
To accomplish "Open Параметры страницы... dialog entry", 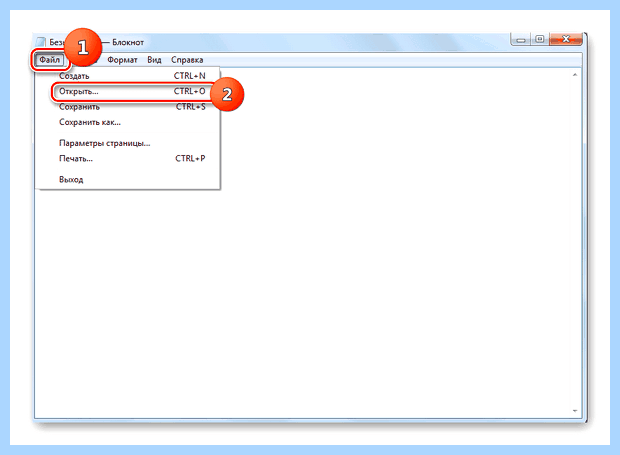I will (x=128, y=143).
